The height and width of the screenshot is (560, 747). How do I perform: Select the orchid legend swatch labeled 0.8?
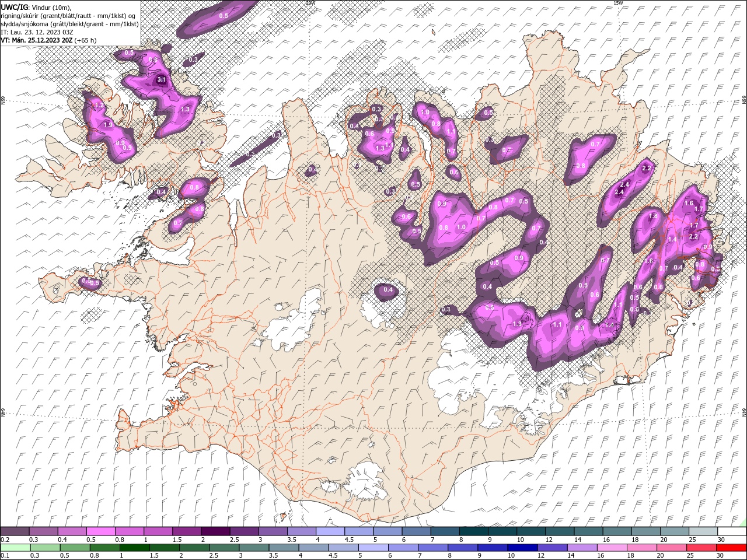129,531
